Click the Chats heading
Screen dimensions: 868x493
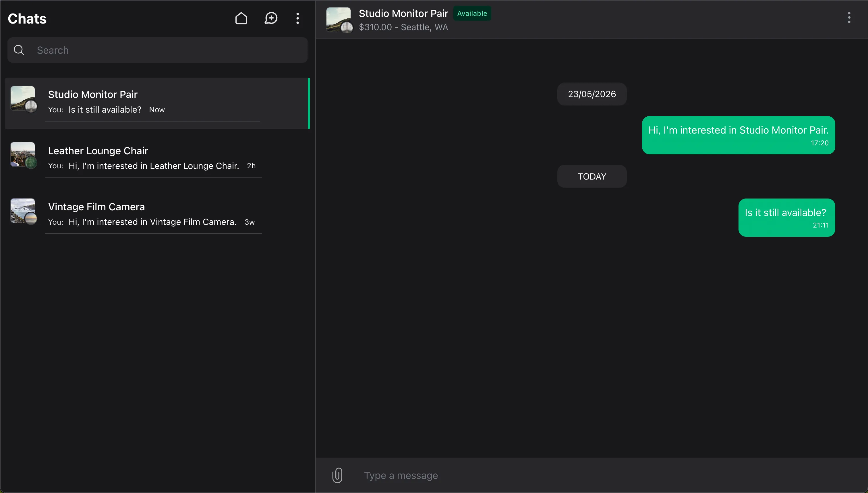tap(27, 19)
